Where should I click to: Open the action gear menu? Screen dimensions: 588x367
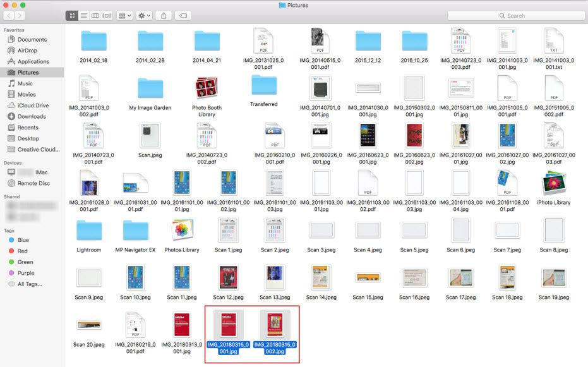[x=144, y=16]
